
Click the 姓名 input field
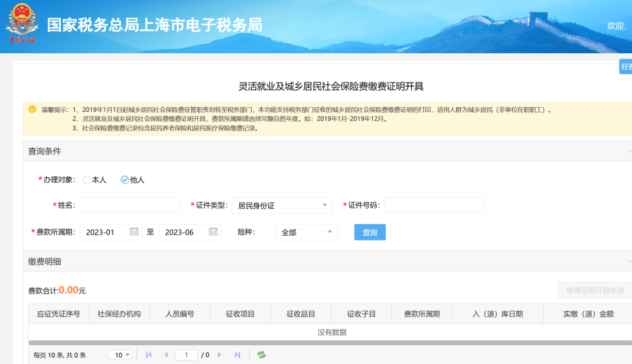click(x=130, y=205)
